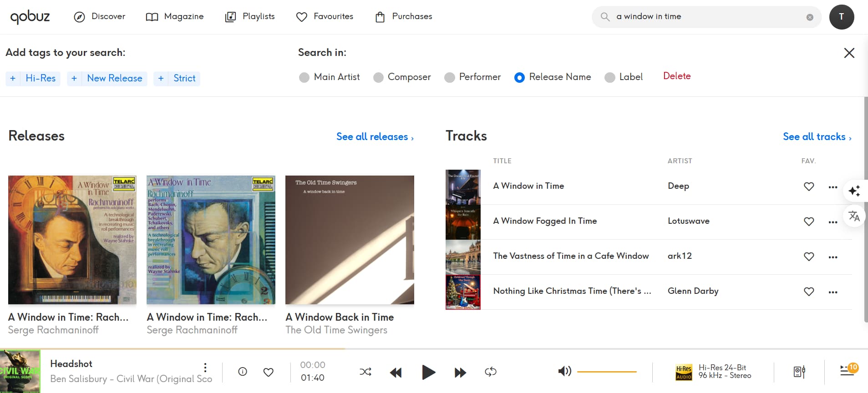Open the Discover page
868x393 pixels.
click(x=100, y=17)
